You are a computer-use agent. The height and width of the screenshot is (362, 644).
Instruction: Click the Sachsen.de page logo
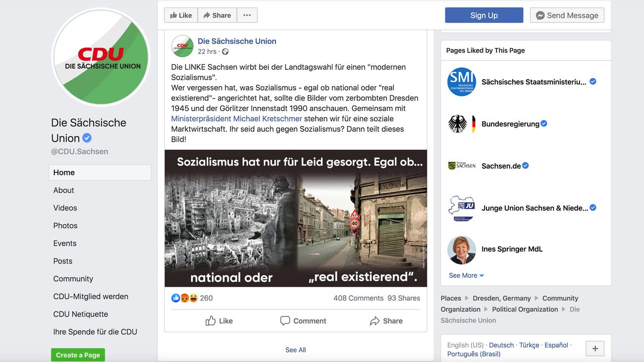(x=461, y=166)
